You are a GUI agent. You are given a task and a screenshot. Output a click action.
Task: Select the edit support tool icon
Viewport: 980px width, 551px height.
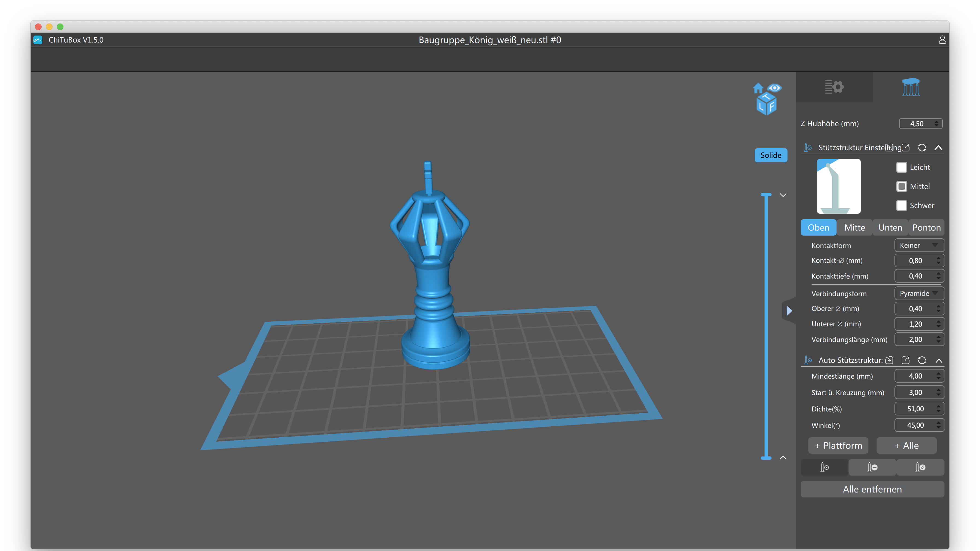920,467
